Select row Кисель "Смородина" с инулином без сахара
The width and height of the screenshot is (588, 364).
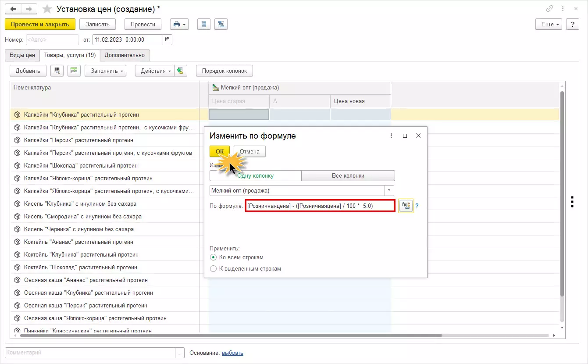coord(105,216)
